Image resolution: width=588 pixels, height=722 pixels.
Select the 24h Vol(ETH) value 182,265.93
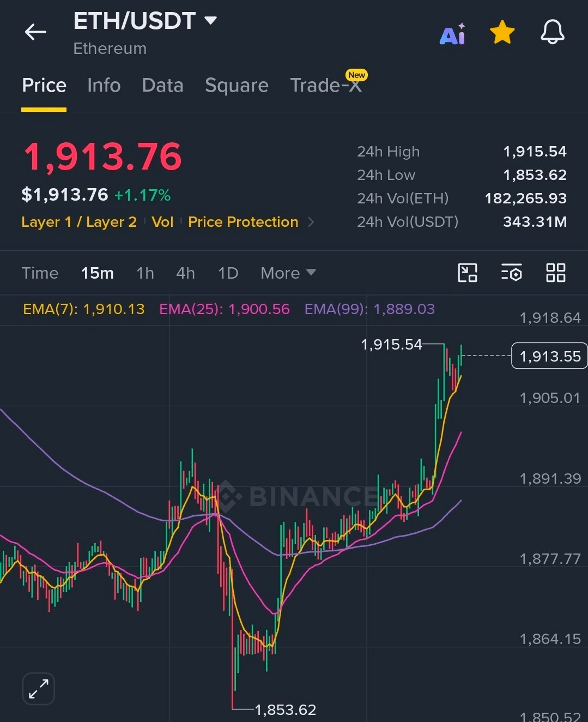coord(526,198)
